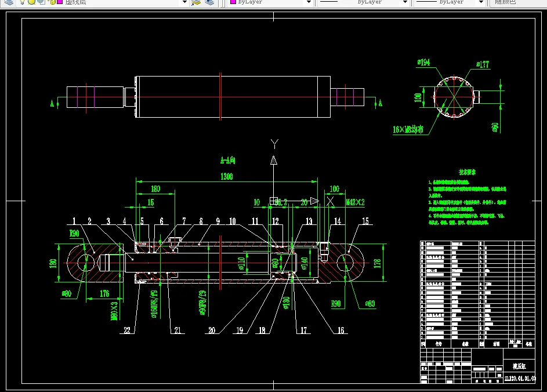Viewport: 547px width, 392px height.
Task: Select the 1300 overall length dimension
Action: tap(227, 176)
